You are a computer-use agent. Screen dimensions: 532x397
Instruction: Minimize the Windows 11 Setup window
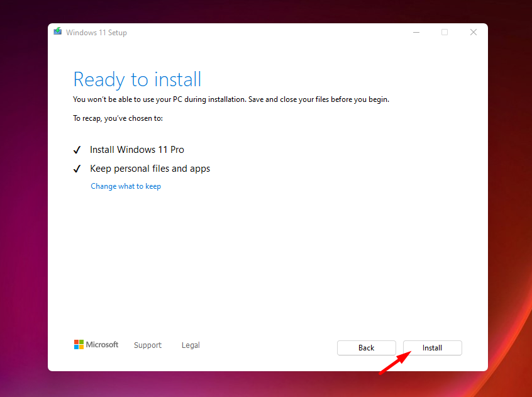416,32
